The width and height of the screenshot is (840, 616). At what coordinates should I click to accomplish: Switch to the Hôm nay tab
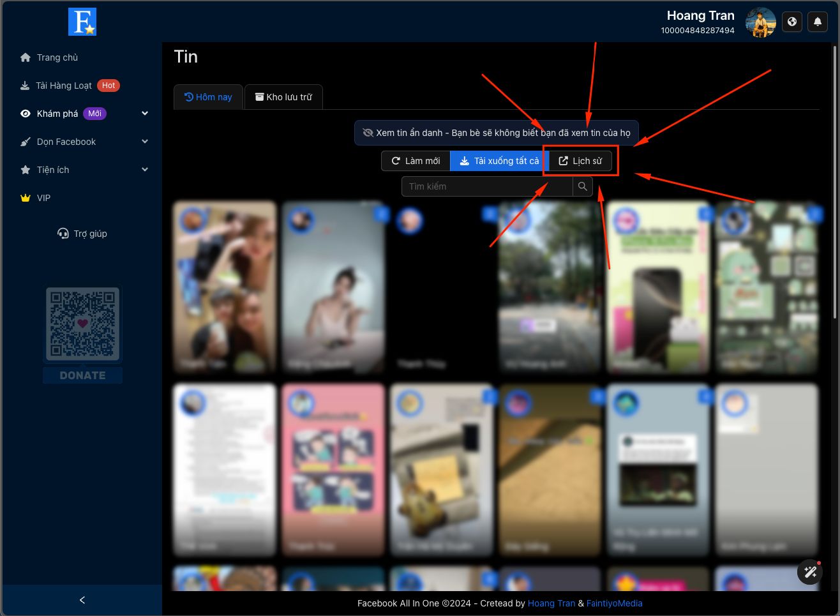[x=208, y=97]
